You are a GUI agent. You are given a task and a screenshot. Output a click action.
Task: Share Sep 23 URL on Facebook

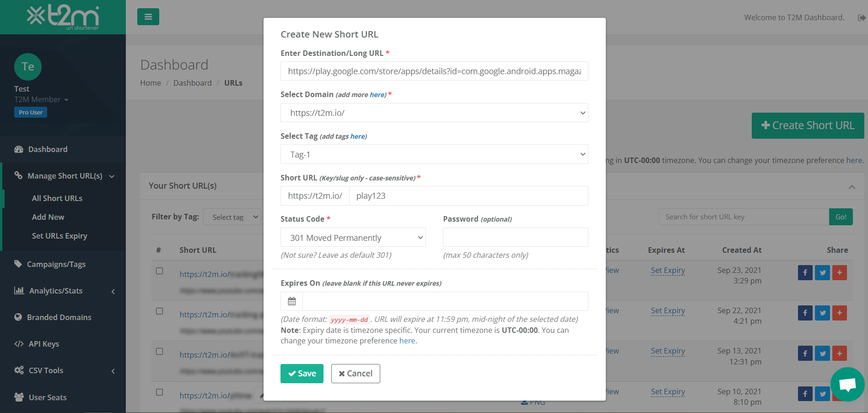[805, 273]
